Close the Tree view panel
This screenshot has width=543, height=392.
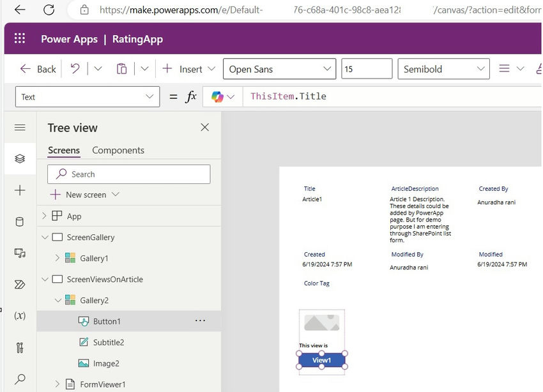(x=204, y=127)
